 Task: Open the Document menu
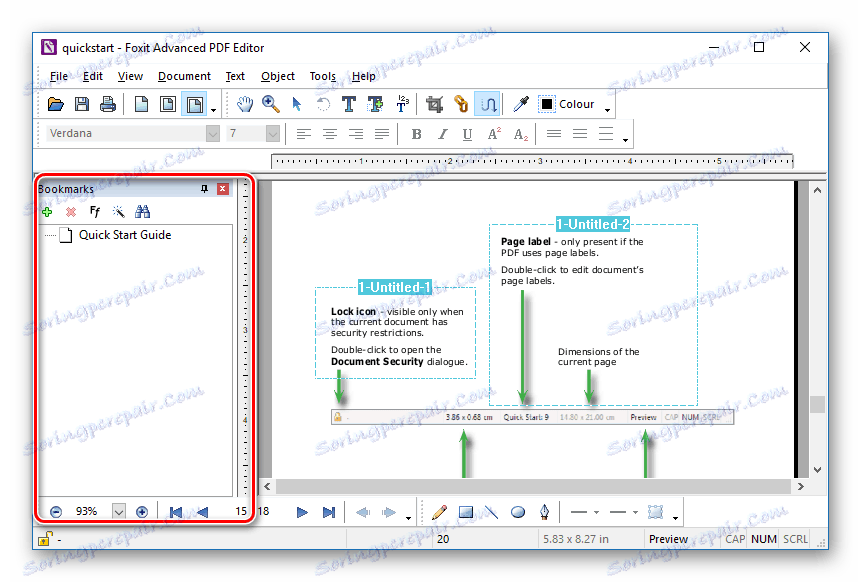184,76
